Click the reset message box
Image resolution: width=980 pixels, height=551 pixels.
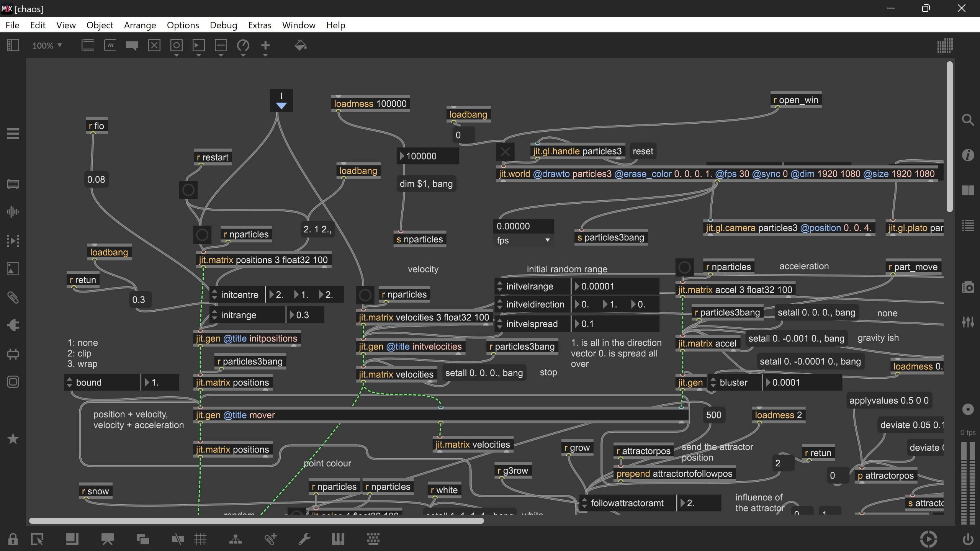643,151
